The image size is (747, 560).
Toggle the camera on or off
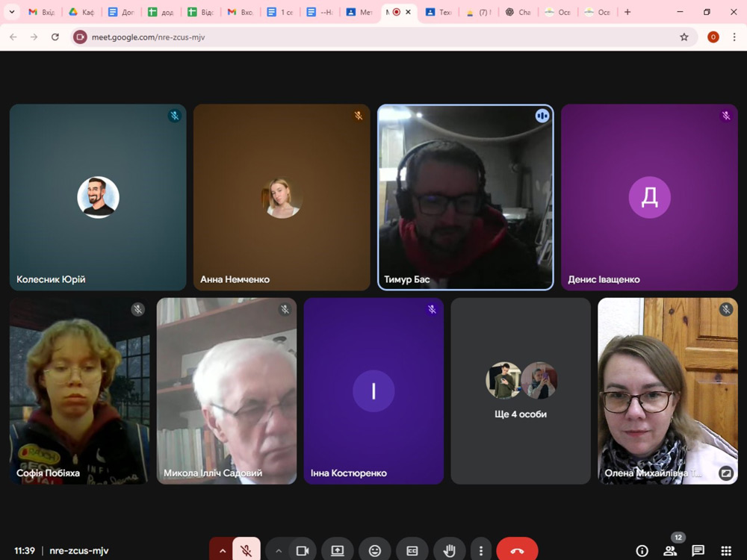[303, 550]
